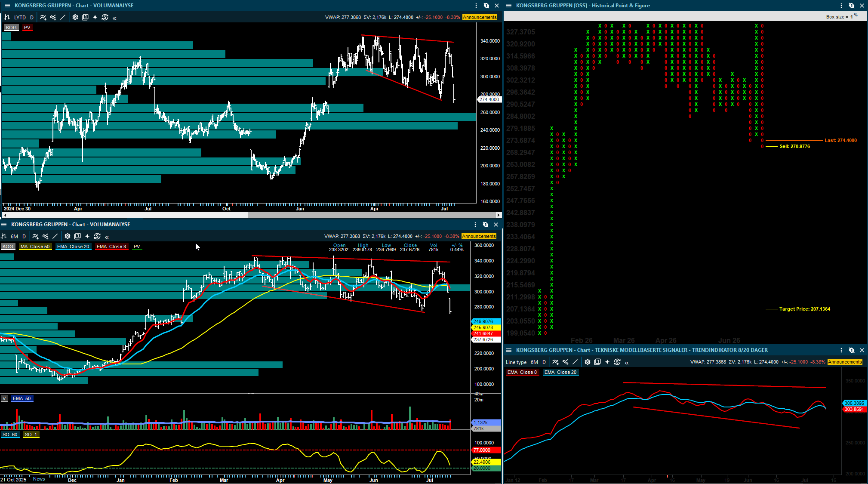This screenshot has width=868, height=484.
Task: Open chart settings gear in middle chart toolbar
Action: (68, 236)
